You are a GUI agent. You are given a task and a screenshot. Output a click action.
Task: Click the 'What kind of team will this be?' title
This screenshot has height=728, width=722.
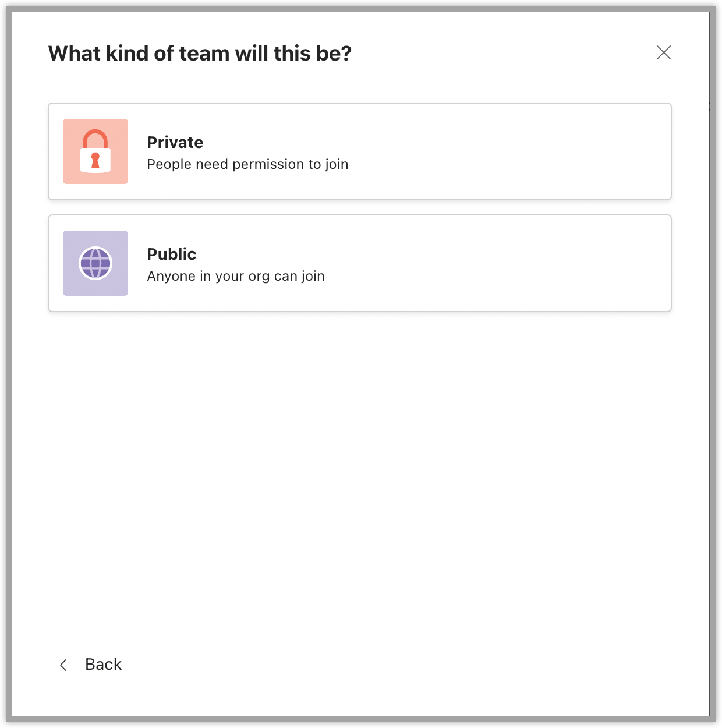(200, 53)
